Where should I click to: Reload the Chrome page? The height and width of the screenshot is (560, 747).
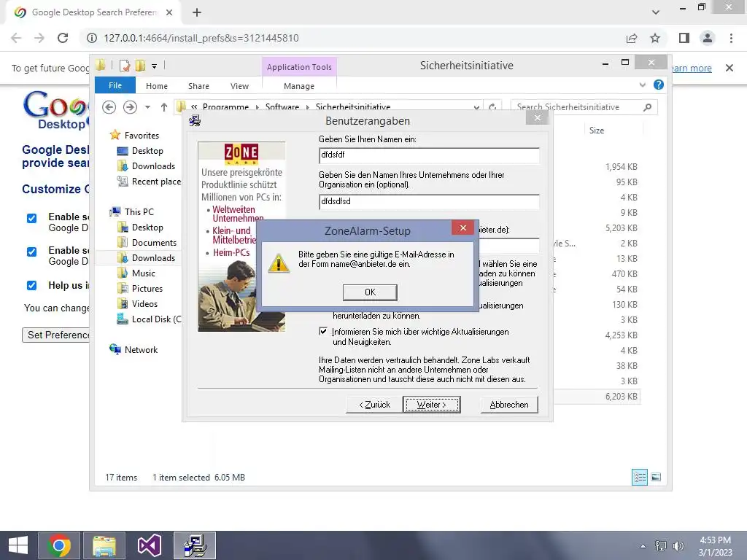(x=63, y=38)
